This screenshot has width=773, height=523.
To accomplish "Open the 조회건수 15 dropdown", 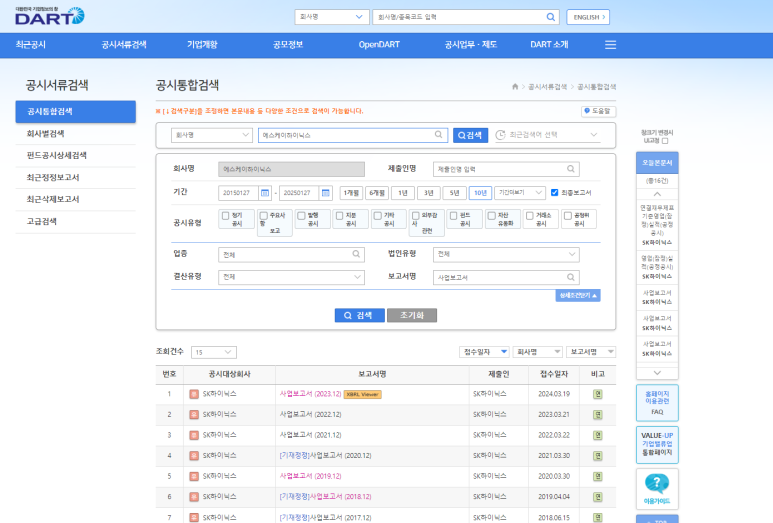I will click(x=214, y=352).
